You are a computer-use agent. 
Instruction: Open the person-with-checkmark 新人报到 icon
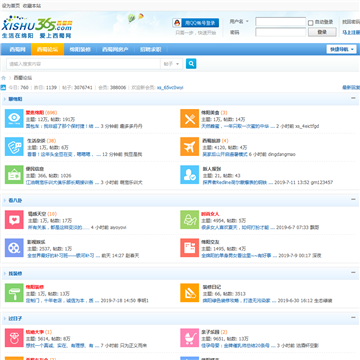(190, 174)
